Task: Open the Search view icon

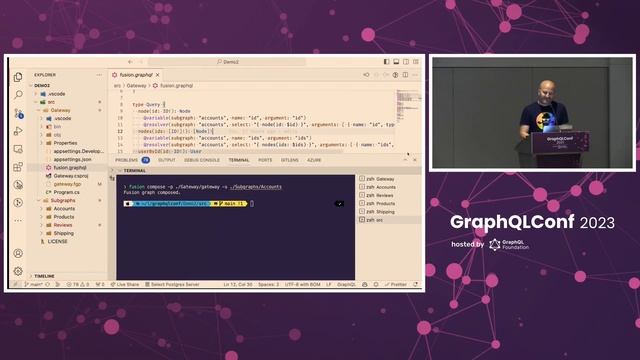Action: [18, 95]
